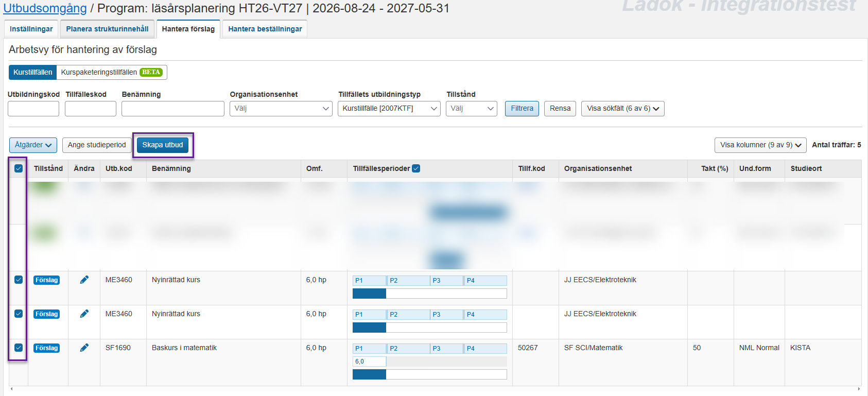Image resolution: width=868 pixels, height=396 pixels.
Task: Select the P4 period of Baskurs i matematik
Action: click(485, 349)
